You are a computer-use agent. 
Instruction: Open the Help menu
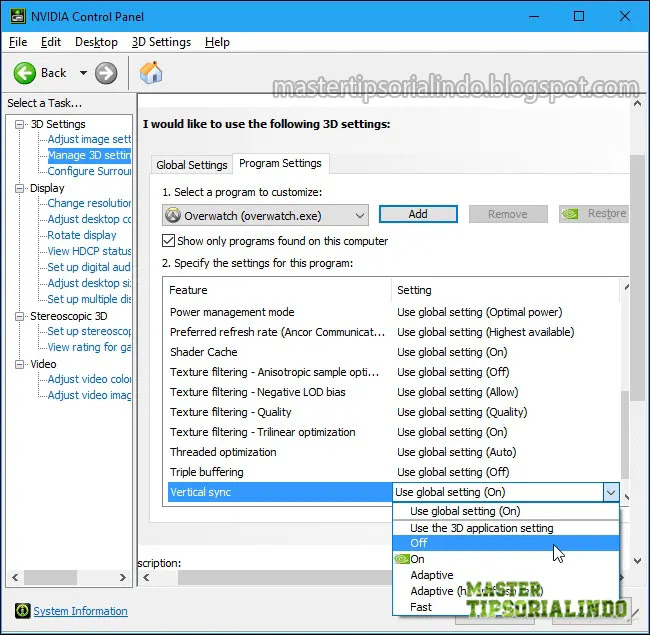(217, 42)
